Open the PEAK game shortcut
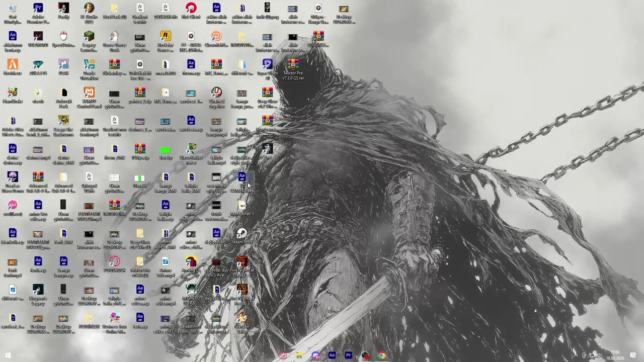This screenshot has width=644, height=362. pyautogui.click(x=63, y=67)
